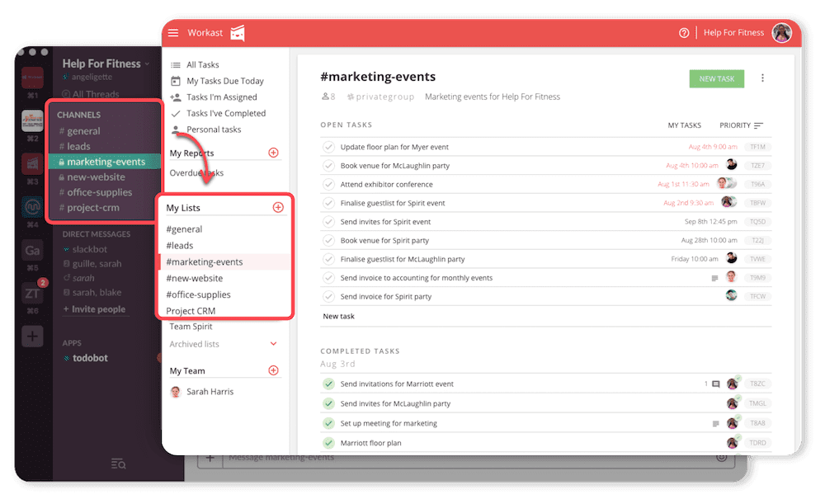
Task: Click assignee avatar on Send invoice for Spirit party
Action: [x=731, y=295]
